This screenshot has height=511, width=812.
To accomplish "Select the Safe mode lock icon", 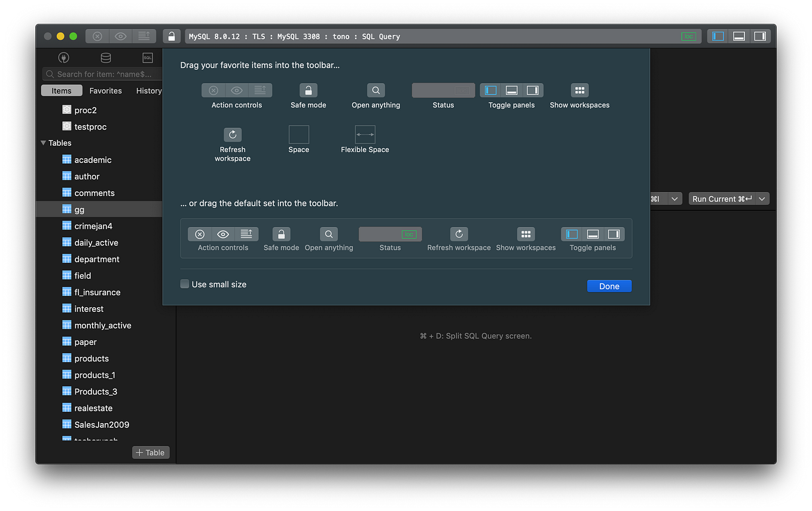I will (x=308, y=90).
